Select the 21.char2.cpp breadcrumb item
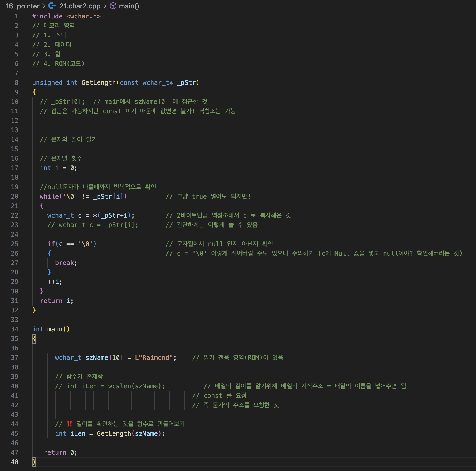Viewport: 476px width, 471px height. tap(80, 6)
